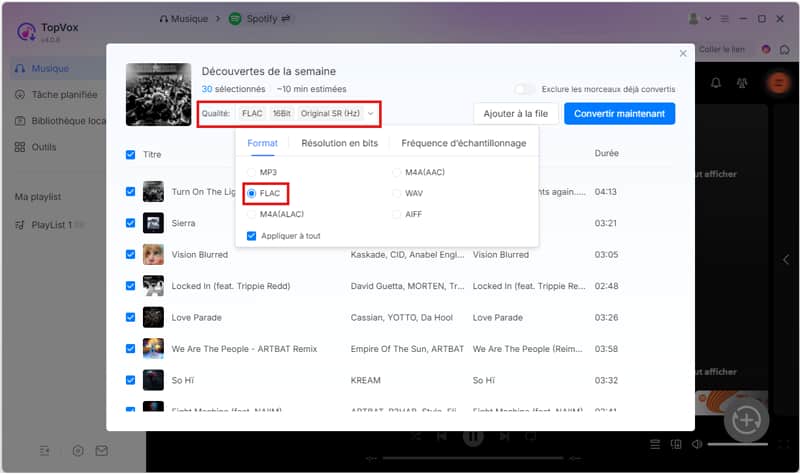Screen dimensions: 800x474
Task: Pause playback in the player bar
Action: point(473,436)
